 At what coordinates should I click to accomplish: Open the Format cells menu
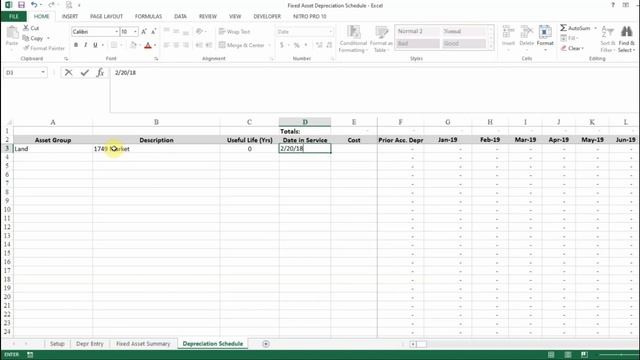pos(545,37)
